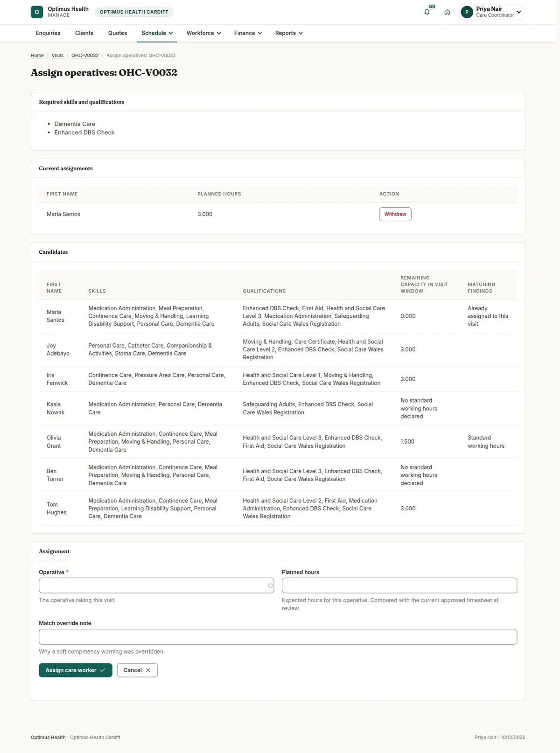Click the footer Priya Nair date text
The width and height of the screenshot is (560, 753).
click(x=500, y=738)
